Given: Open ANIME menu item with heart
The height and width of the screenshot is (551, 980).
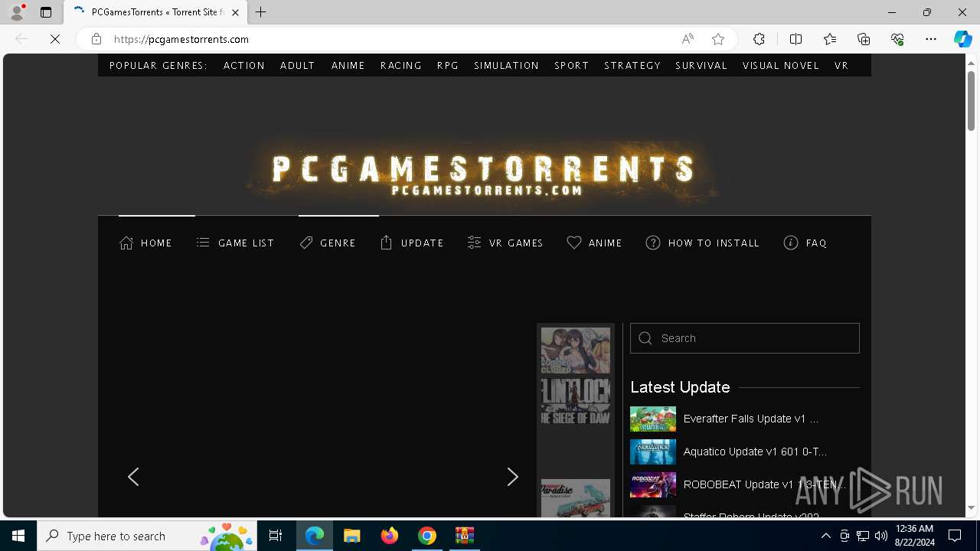Looking at the screenshot, I should pos(594,243).
